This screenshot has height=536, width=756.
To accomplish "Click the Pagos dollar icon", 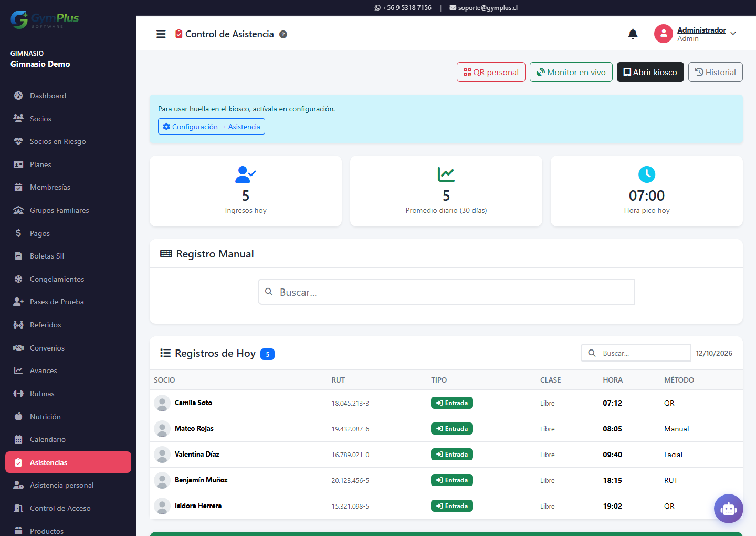I will (18, 233).
